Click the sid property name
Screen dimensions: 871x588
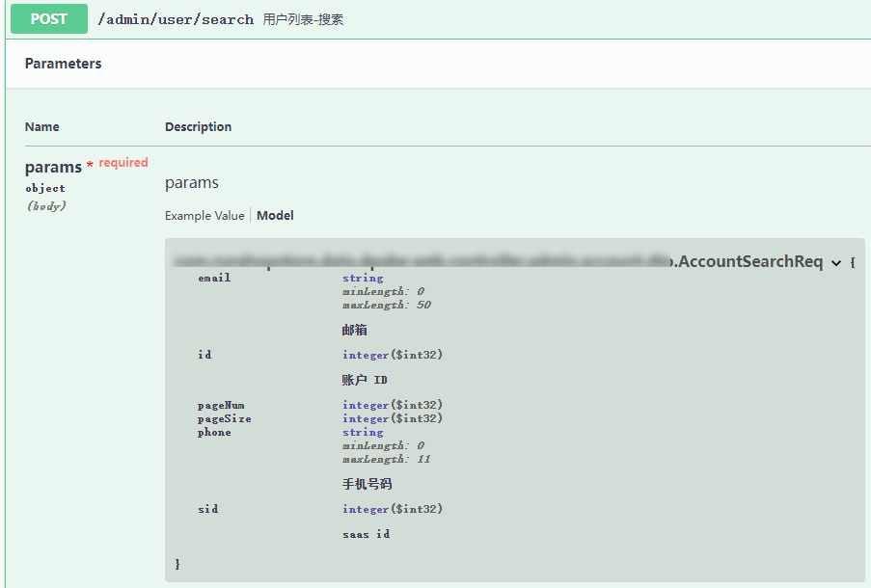[x=207, y=509]
